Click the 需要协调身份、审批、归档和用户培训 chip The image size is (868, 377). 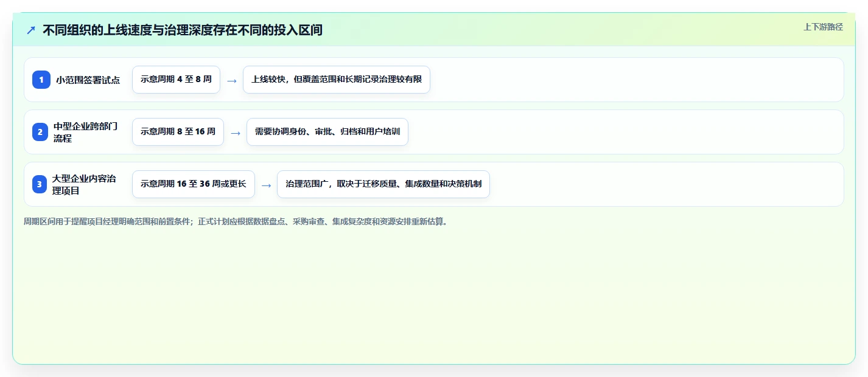(x=327, y=132)
